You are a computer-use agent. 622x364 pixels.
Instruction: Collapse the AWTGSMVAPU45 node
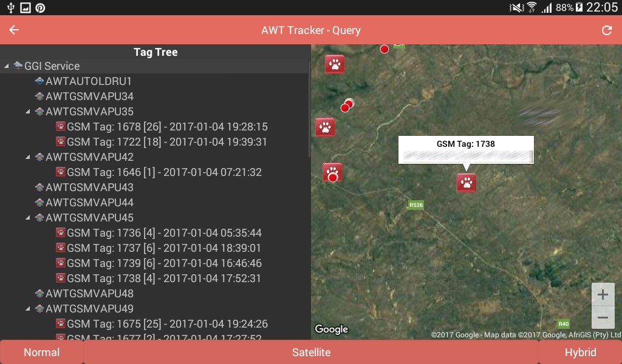click(28, 218)
